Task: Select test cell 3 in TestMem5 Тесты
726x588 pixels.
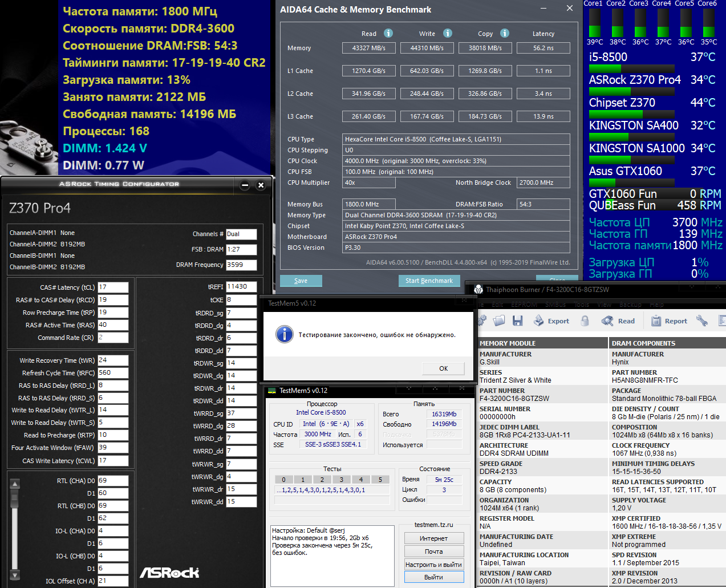Action: pos(342,480)
